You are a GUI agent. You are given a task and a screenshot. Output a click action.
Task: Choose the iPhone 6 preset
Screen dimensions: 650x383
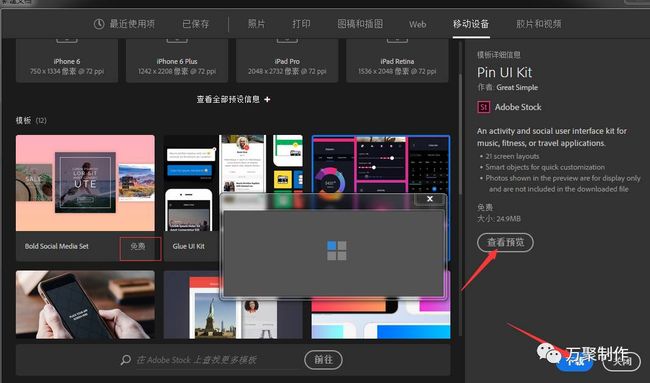67,61
